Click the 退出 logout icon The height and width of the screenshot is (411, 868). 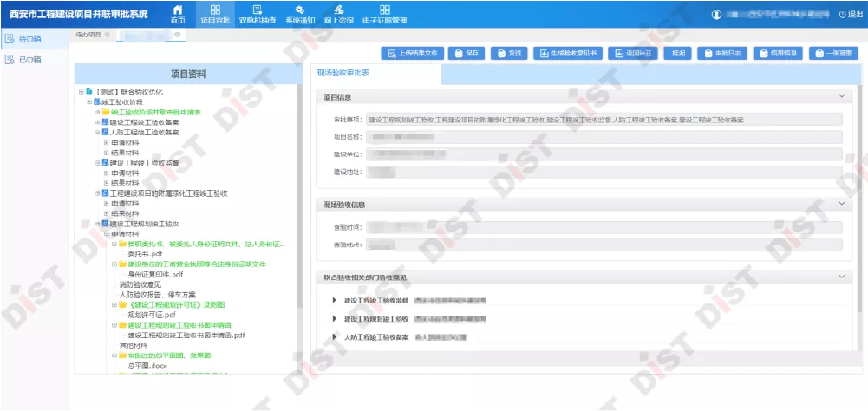(850, 15)
